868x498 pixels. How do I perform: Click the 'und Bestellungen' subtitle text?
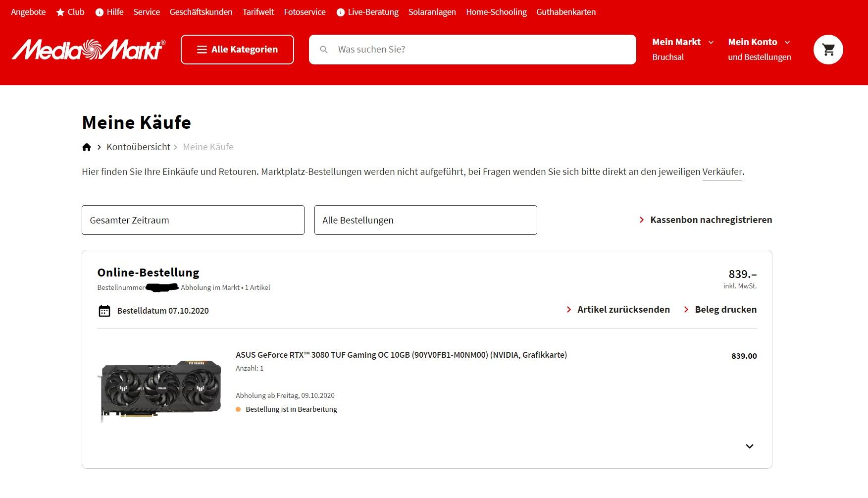(x=760, y=57)
